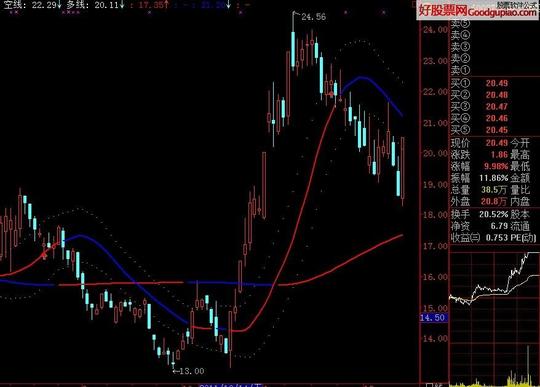Click the 换手 20.52% turnover value
This screenshot has height=387, width=540.
point(494,214)
